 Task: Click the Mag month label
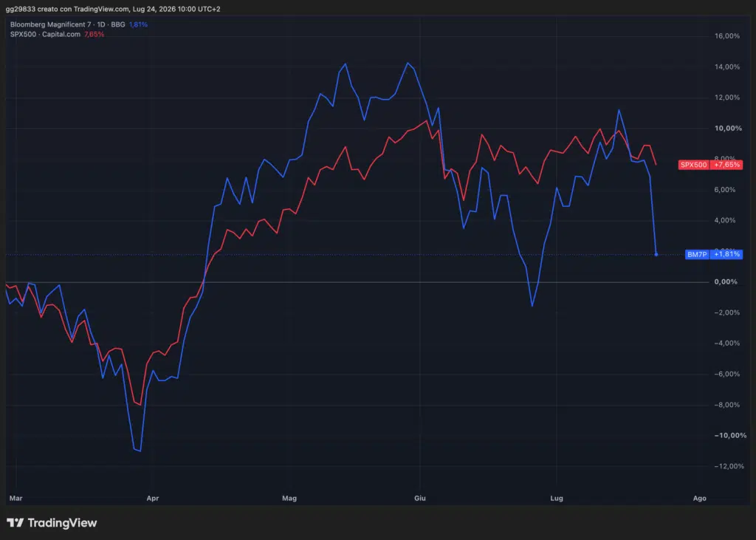point(289,498)
